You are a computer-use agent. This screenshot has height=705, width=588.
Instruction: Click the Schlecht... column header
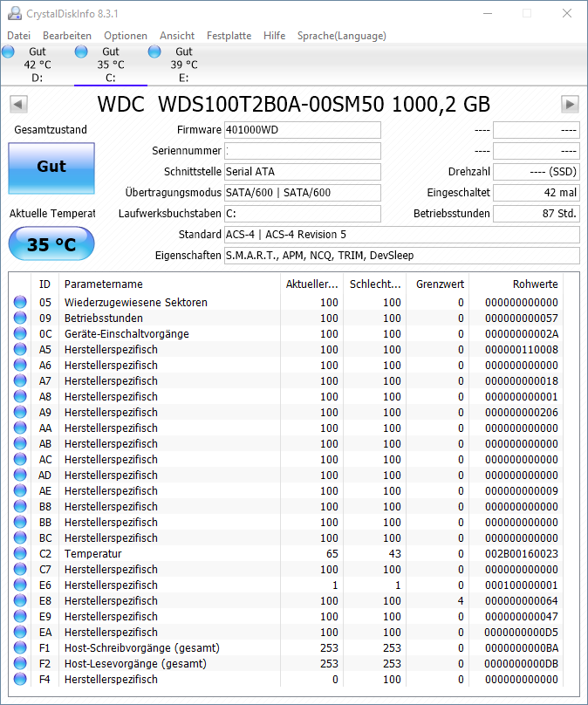[x=374, y=284]
